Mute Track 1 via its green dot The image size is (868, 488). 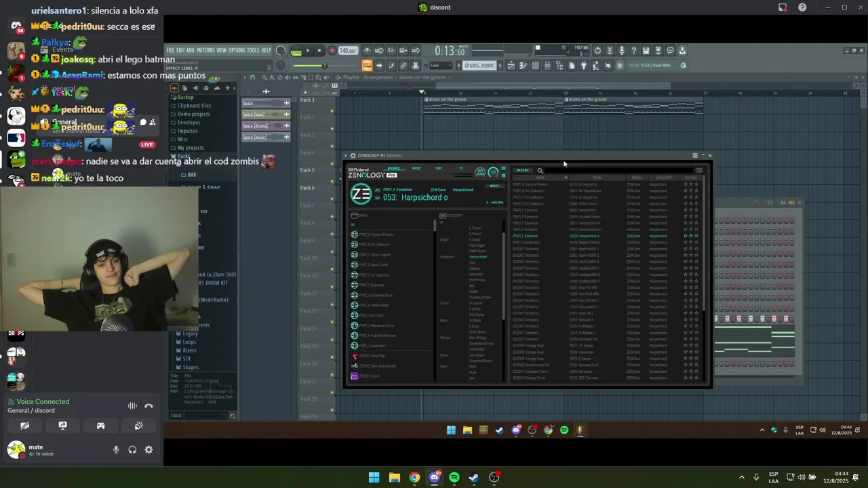click(x=332, y=110)
